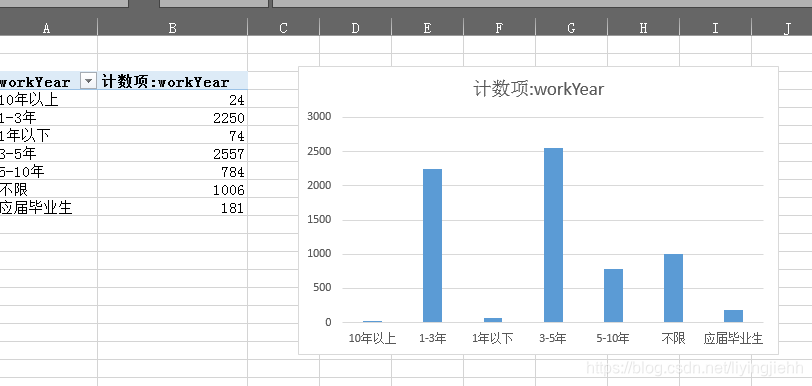Click the 3000 value axis label
This screenshot has width=812, height=386.
click(319, 117)
